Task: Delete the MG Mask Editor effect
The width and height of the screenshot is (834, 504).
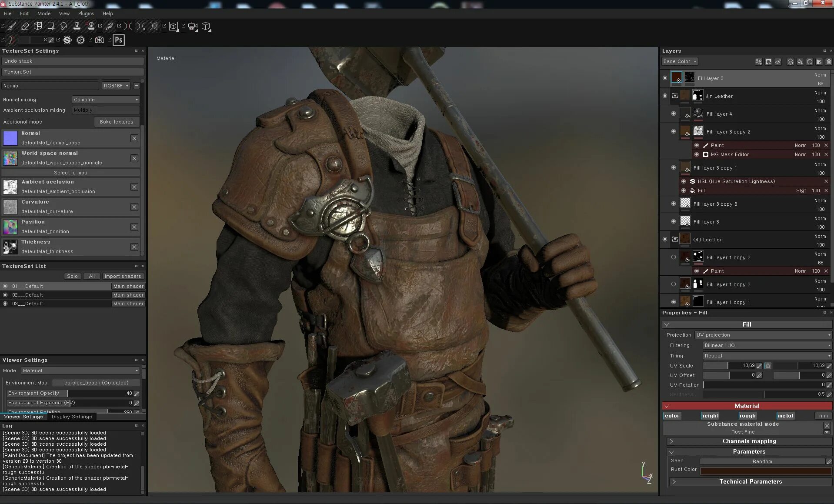Action: coord(826,154)
